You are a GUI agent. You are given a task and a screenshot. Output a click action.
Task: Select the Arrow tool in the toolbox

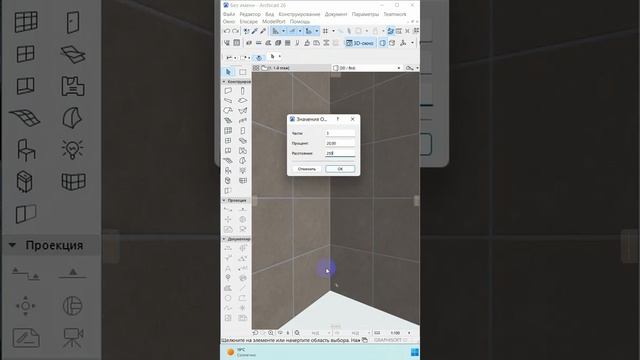(x=228, y=72)
